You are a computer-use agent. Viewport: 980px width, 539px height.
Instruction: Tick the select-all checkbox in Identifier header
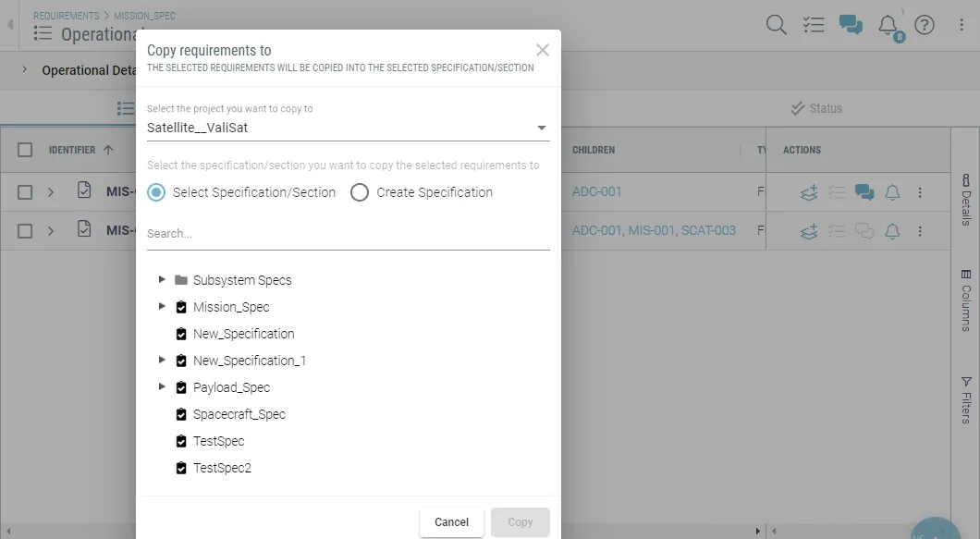coord(25,150)
